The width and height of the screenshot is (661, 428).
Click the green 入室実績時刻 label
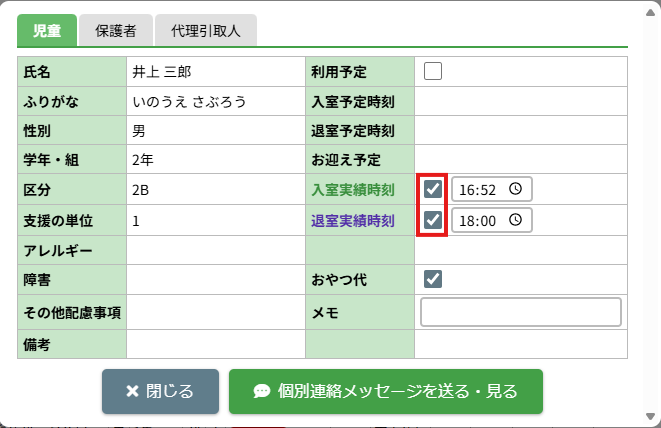353,190
